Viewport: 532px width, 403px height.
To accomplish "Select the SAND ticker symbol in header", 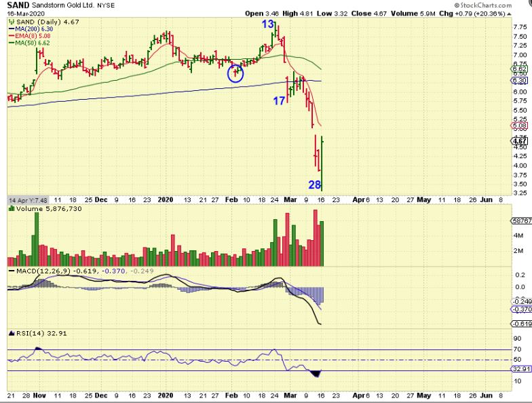I will tap(18, 5).
